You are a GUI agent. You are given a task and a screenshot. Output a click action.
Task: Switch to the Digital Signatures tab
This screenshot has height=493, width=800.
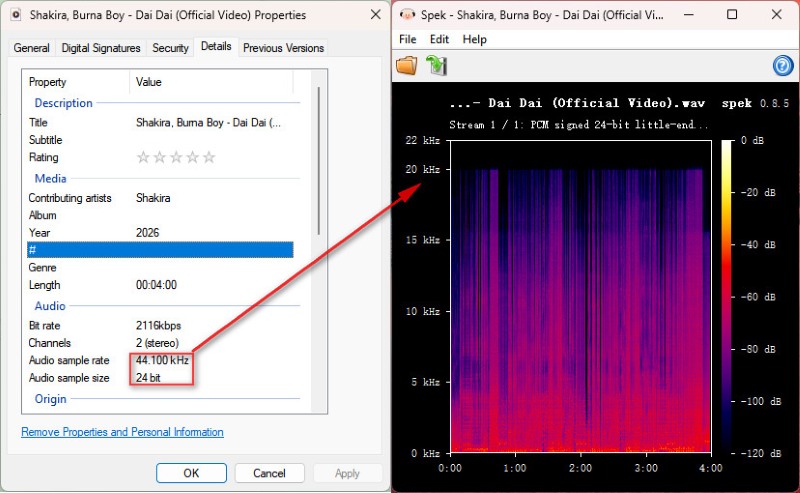[x=101, y=48]
